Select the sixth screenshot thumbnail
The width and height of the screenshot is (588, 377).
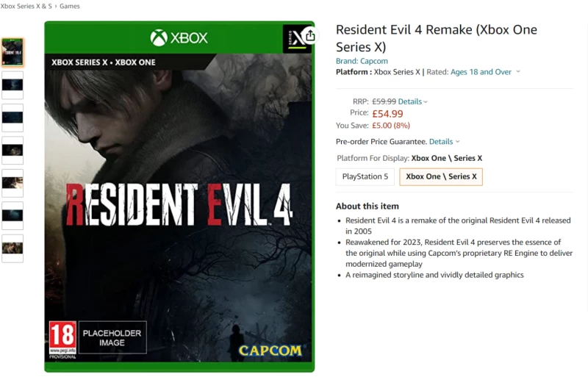(12, 215)
